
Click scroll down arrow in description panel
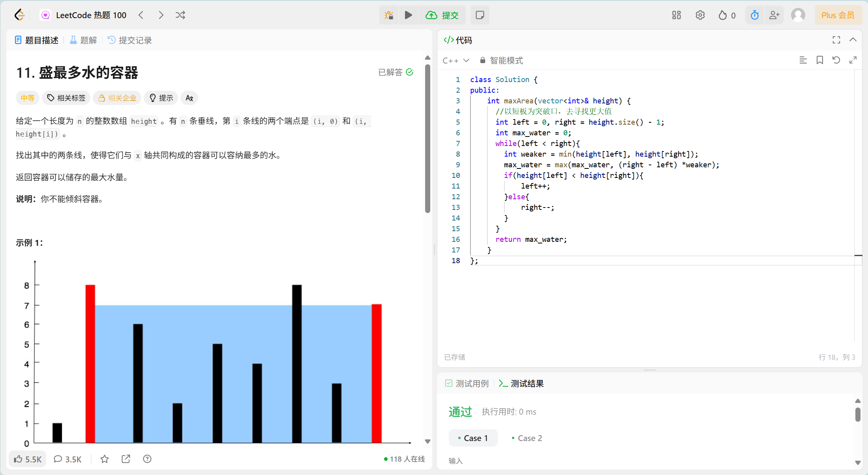[x=427, y=441]
